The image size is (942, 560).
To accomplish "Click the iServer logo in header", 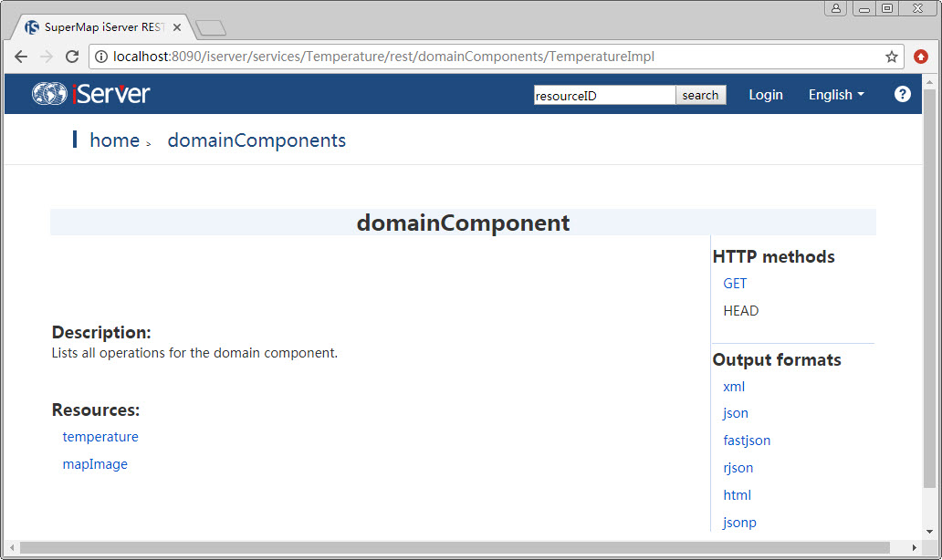I will (x=91, y=94).
